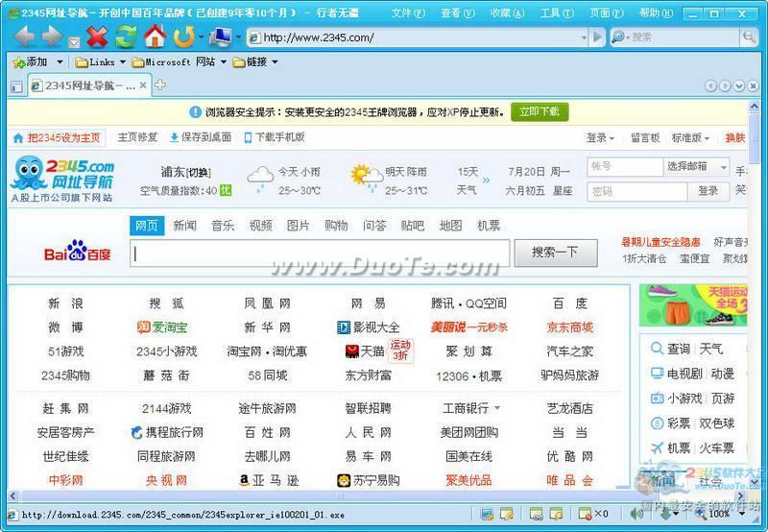This screenshot has height=532, width=768.
Task: Open the 收藏(A) menu
Action: click(508, 13)
